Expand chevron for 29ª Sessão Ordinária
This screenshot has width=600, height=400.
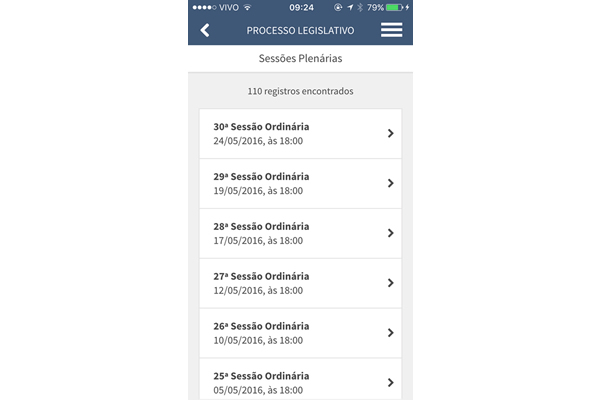[x=390, y=183]
